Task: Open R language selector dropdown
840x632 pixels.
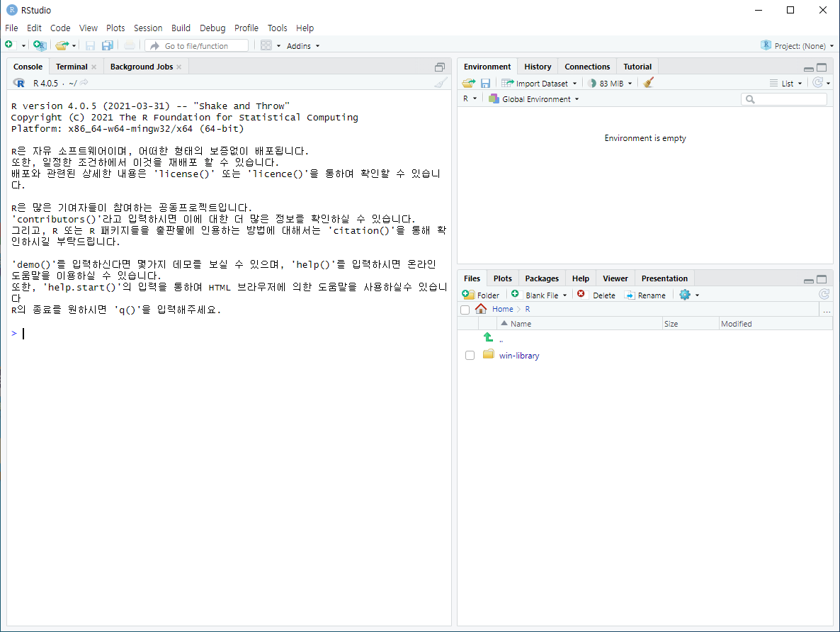Action: (470, 98)
